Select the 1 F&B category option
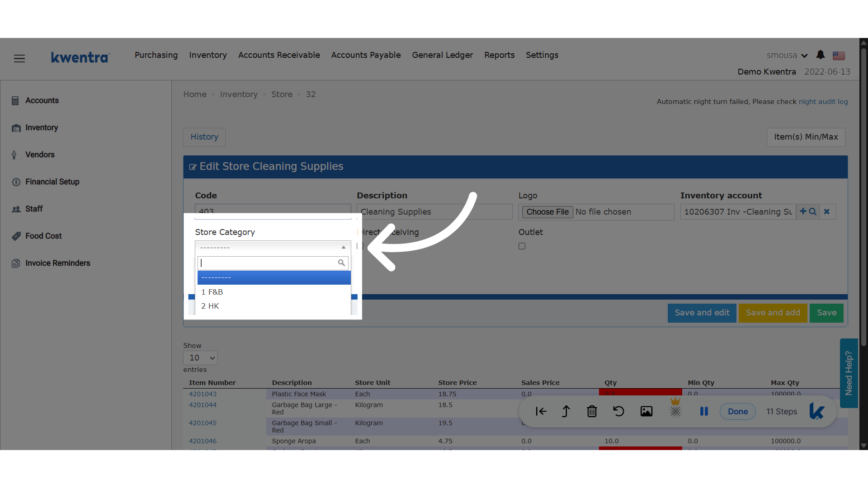 pyautogui.click(x=274, y=292)
